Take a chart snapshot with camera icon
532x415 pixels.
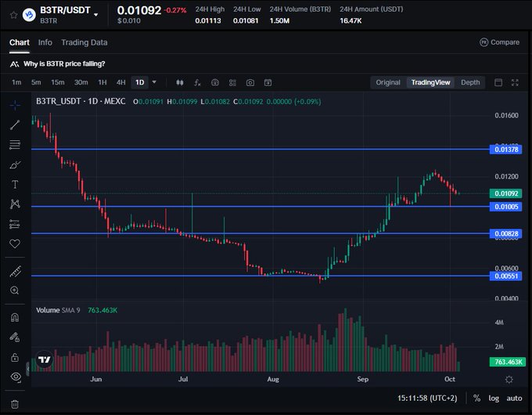(x=250, y=82)
